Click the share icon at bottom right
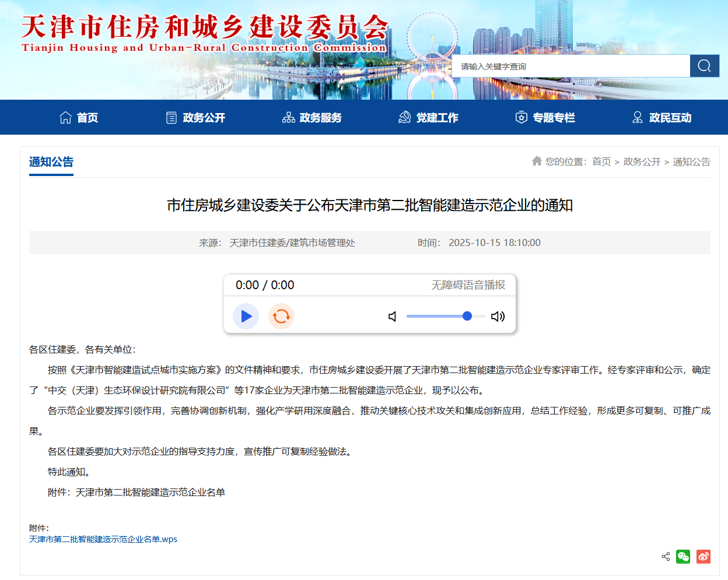Image resolution: width=728 pixels, height=580 pixels. coord(666,557)
